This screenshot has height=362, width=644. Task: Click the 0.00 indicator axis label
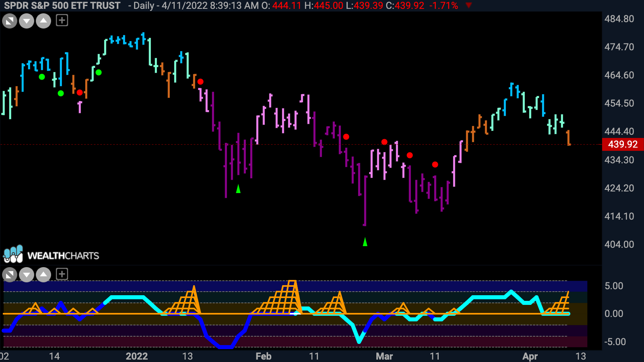tap(614, 314)
